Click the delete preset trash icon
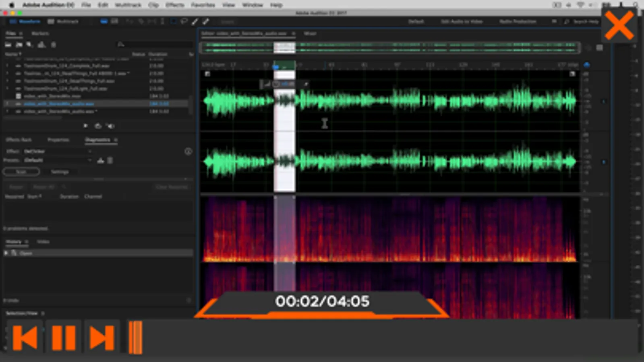 [x=110, y=160]
